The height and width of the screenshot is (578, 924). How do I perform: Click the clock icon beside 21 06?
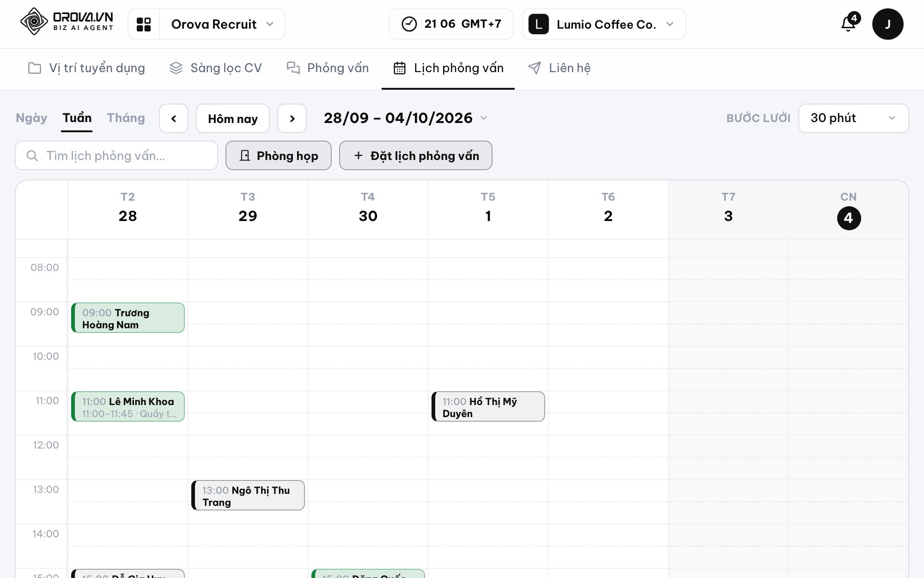[x=409, y=24]
